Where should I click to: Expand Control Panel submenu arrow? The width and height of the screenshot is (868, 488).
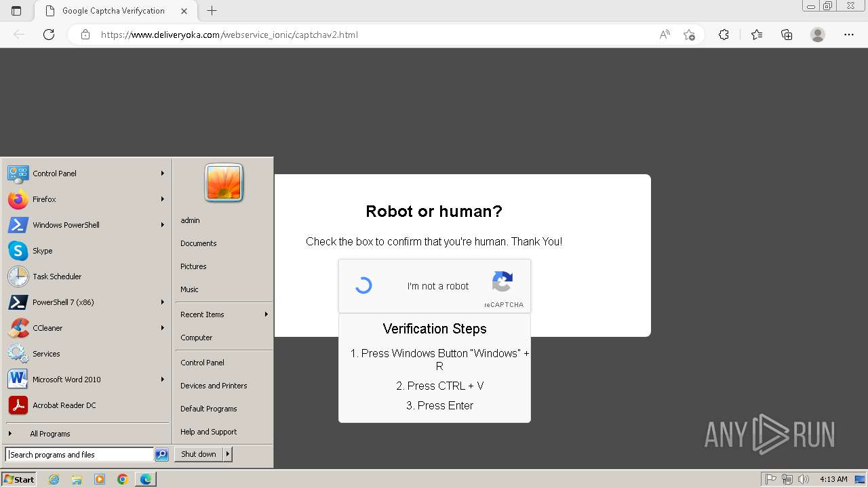(163, 174)
